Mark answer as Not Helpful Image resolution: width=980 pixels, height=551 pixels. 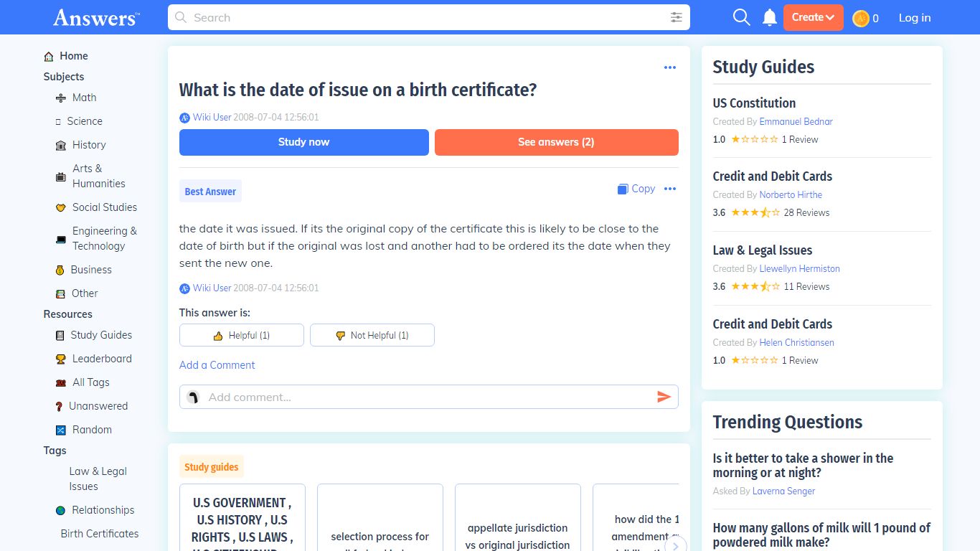[x=372, y=335]
